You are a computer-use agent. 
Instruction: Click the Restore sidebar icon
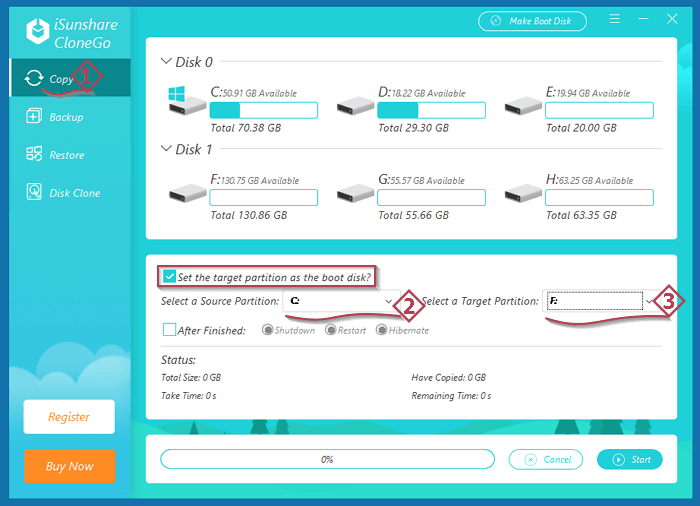point(34,154)
